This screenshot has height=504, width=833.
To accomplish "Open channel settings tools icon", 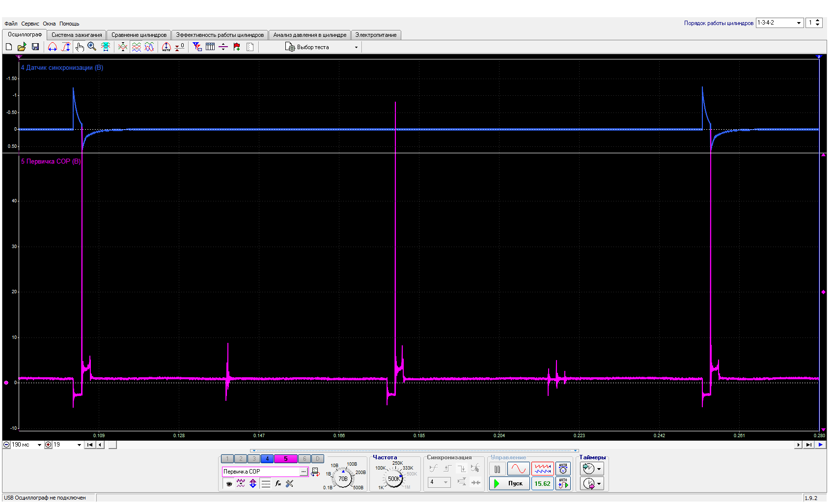I will tap(290, 484).
